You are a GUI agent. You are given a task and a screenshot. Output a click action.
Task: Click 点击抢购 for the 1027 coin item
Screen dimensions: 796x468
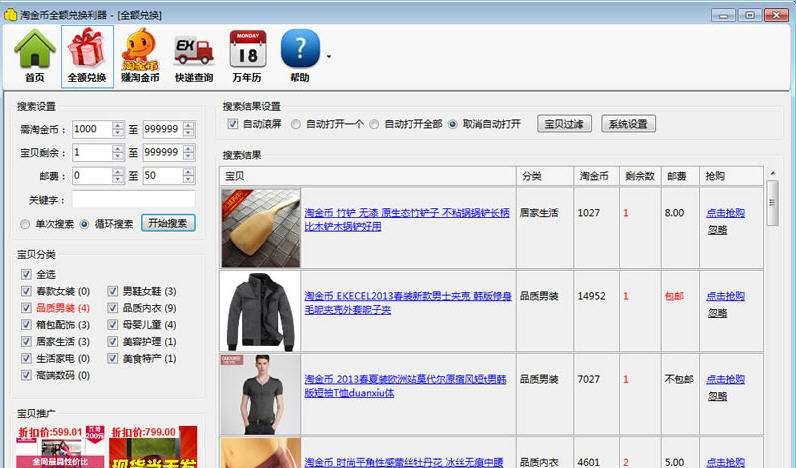pos(725,213)
